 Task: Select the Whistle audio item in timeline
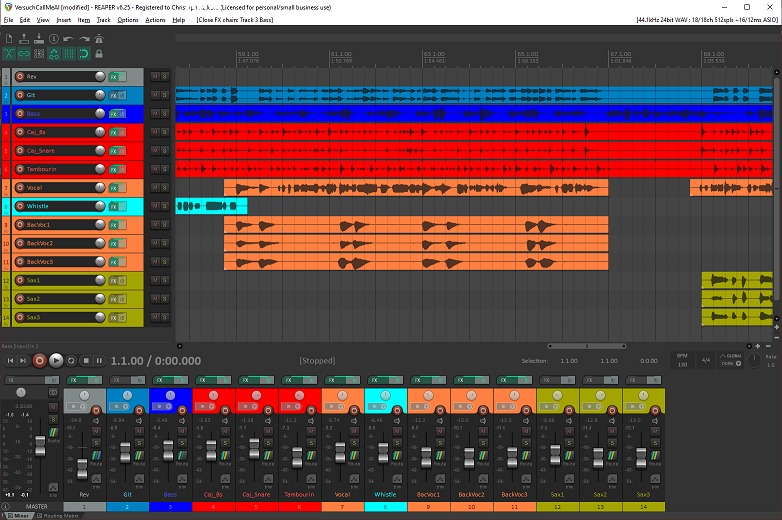pos(211,206)
